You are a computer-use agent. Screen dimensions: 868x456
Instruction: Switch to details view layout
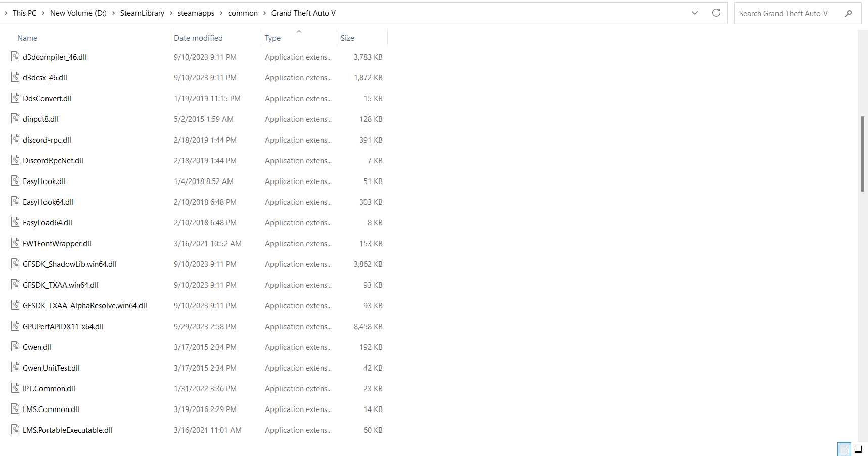(844, 449)
